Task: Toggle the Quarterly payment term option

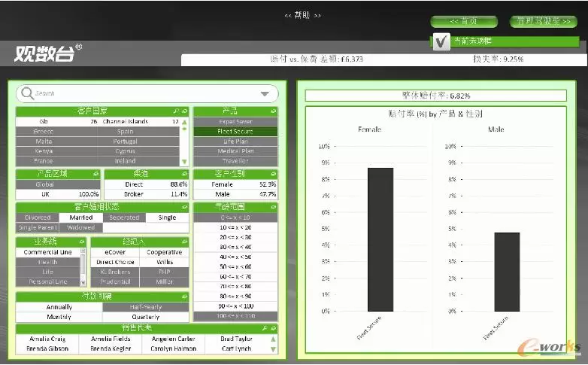Action: [146, 317]
